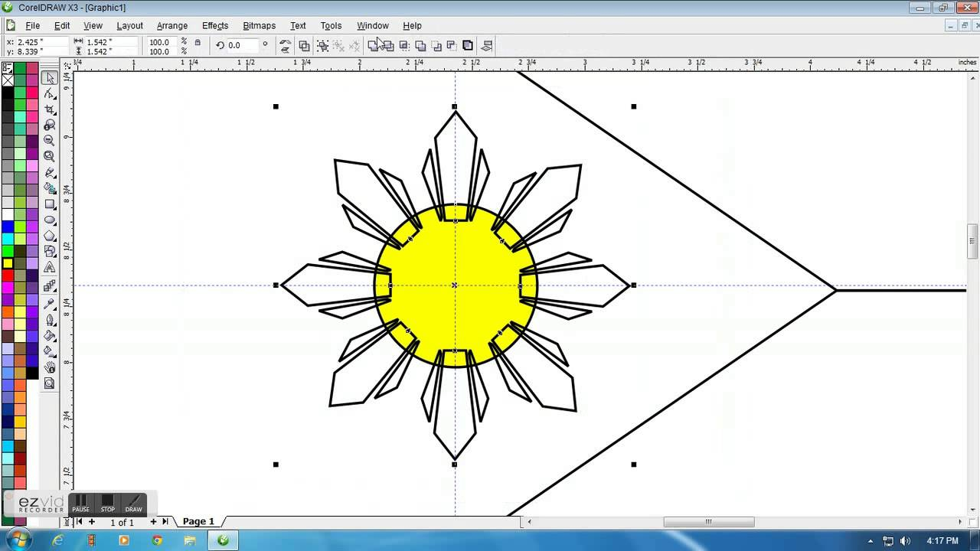Select the Rectangle tool
This screenshot has width=980, height=551.
(x=49, y=204)
